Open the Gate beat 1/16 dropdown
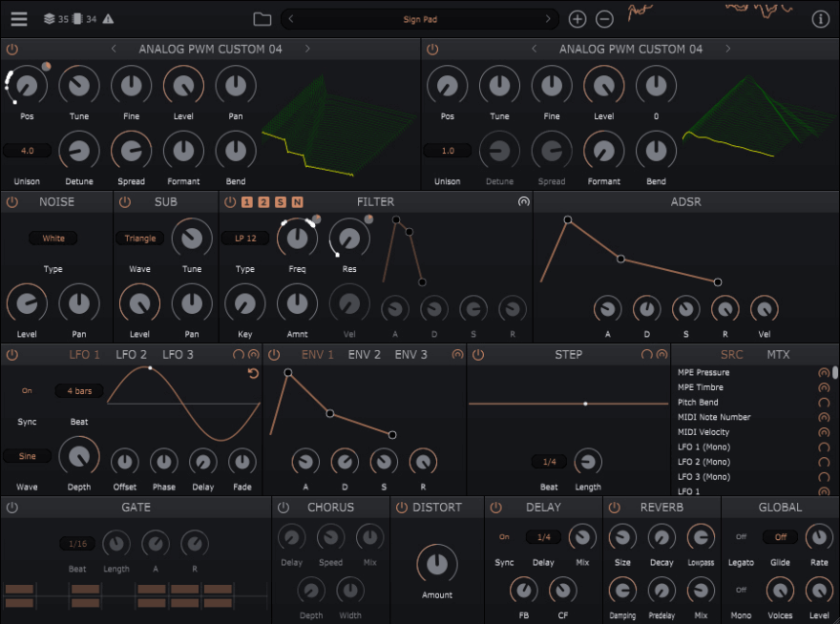The height and width of the screenshot is (624, 840). [x=77, y=543]
